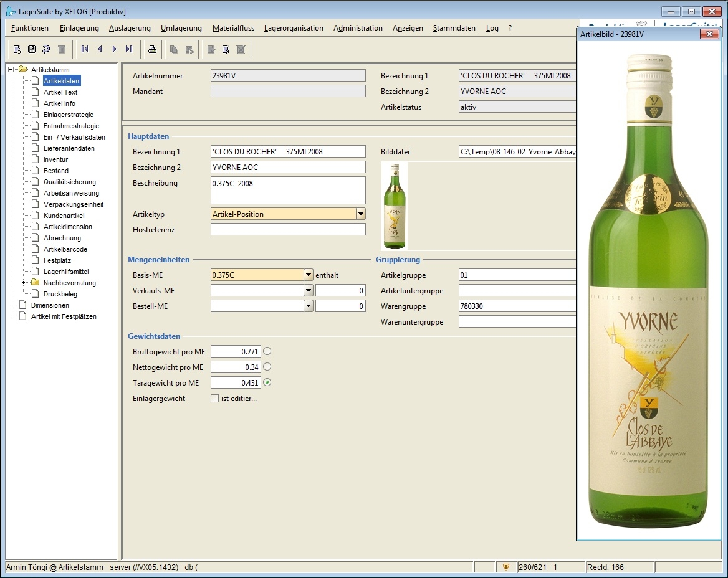Click the Hauptdaten Bezeichnung 1 input field
Viewport: 728px width, 578px height.
point(288,152)
